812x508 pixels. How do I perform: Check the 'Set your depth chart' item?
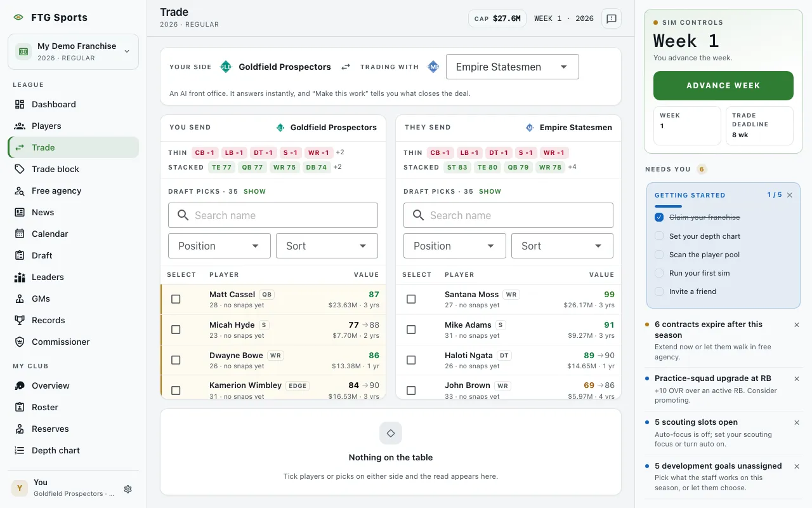point(659,236)
